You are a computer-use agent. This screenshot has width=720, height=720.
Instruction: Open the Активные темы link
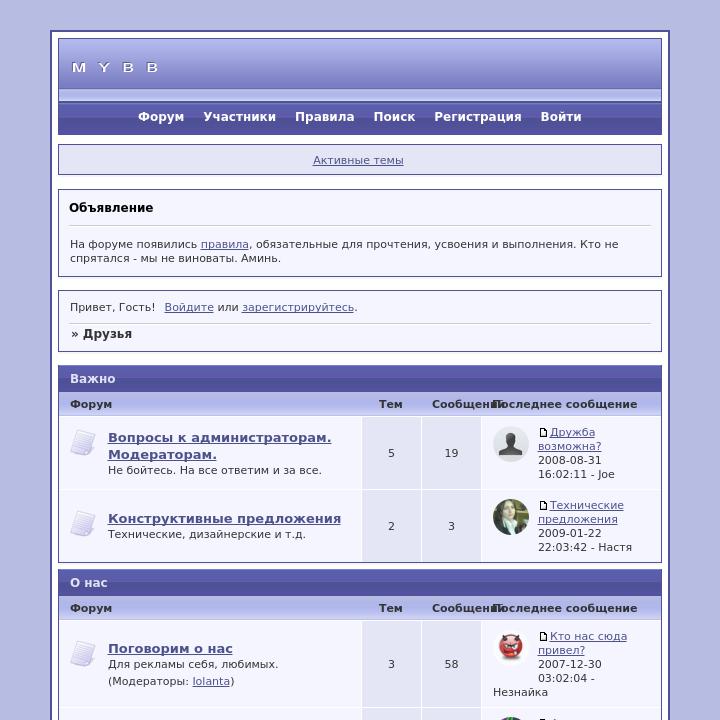coord(358,160)
